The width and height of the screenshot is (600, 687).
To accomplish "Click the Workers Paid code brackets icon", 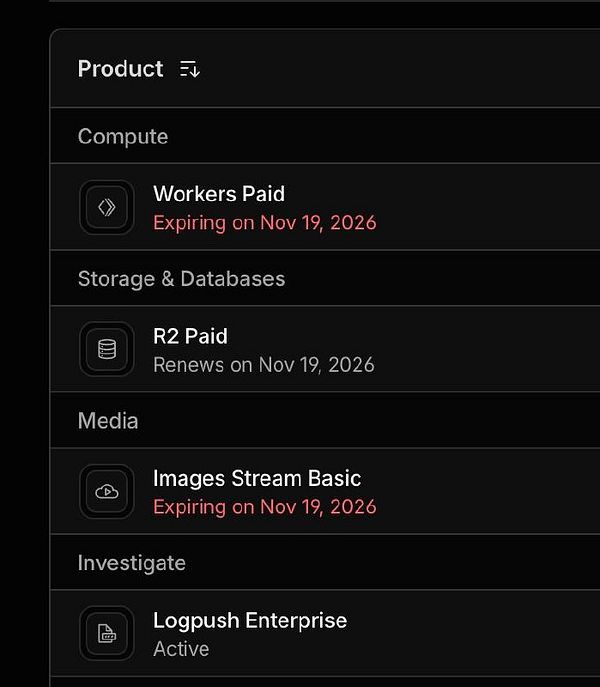I will [107, 207].
